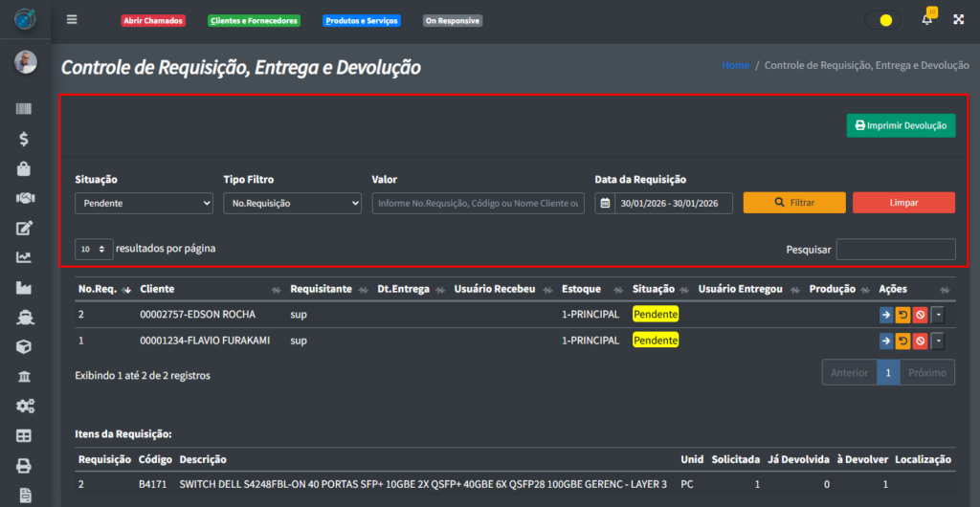Click the hamburger menu icon
980x507 pixels.
(72, 20)
